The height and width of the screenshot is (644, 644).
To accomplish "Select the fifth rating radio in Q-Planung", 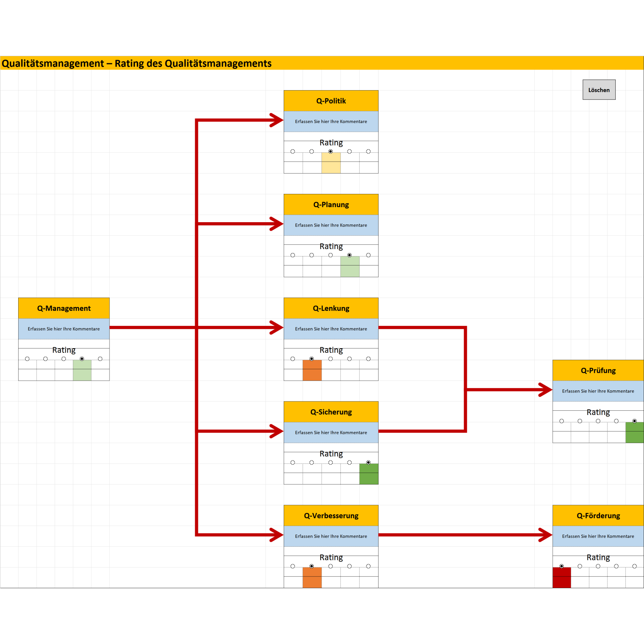I will [369, 255].
